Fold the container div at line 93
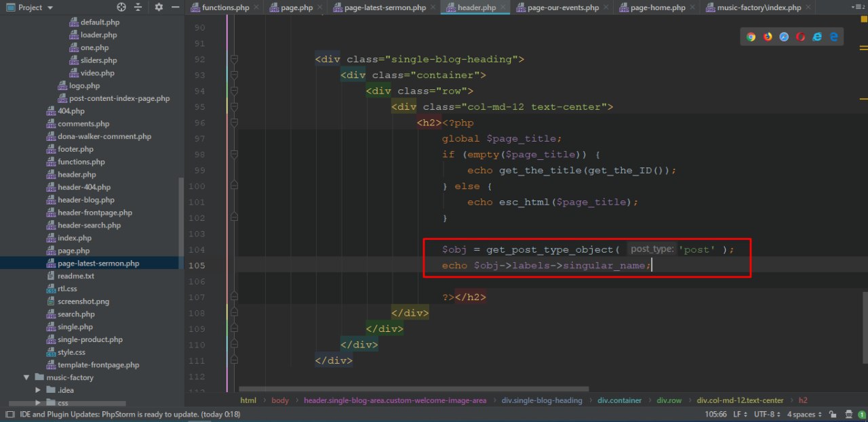 point(234,75)
